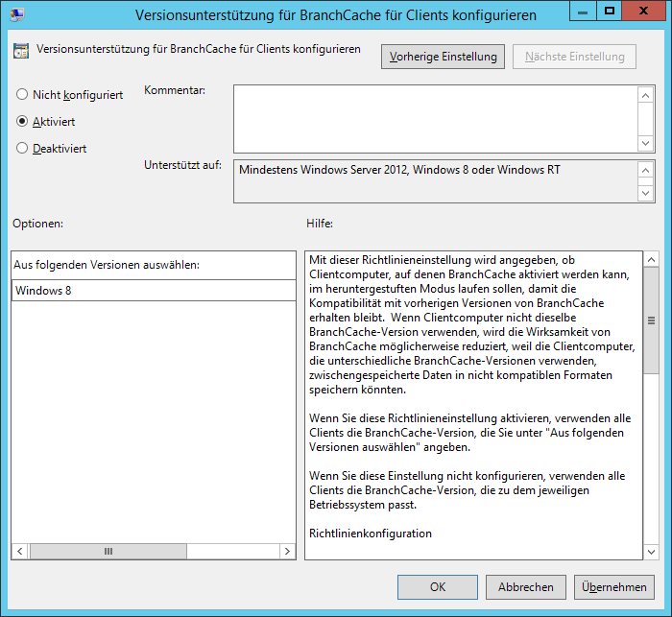The image size is (672, 617).
Task: Click the up arrow in the Kommentar scrollbar
Action: 646,95
